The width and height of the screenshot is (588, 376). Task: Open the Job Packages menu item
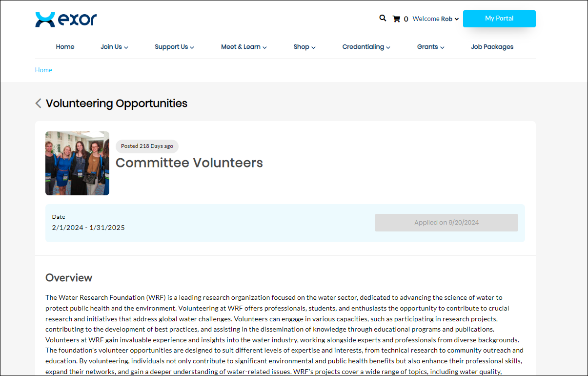pyautogui.click(x=492, y=47)
